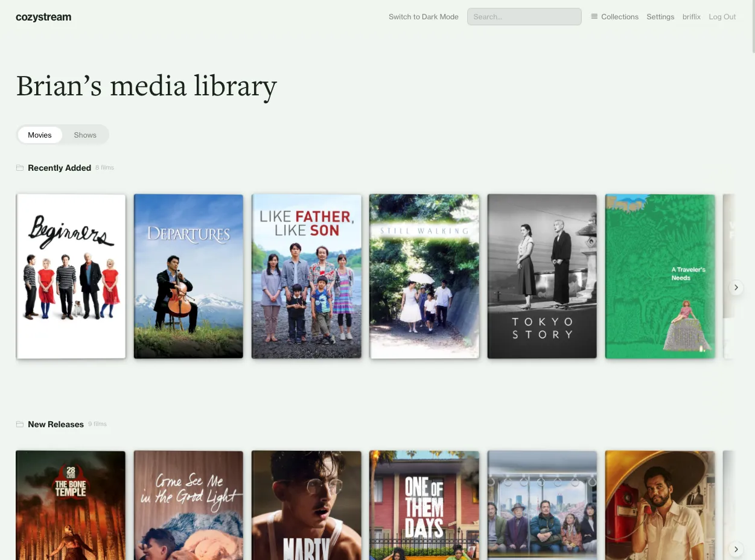
Task: Open the Settings page
Action: [x=660, y=17]
